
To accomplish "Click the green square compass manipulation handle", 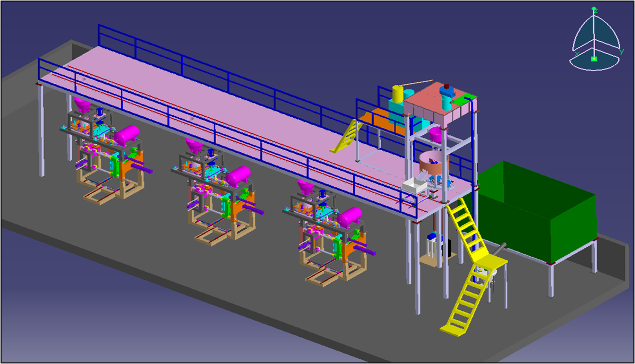I will (594, 59).
